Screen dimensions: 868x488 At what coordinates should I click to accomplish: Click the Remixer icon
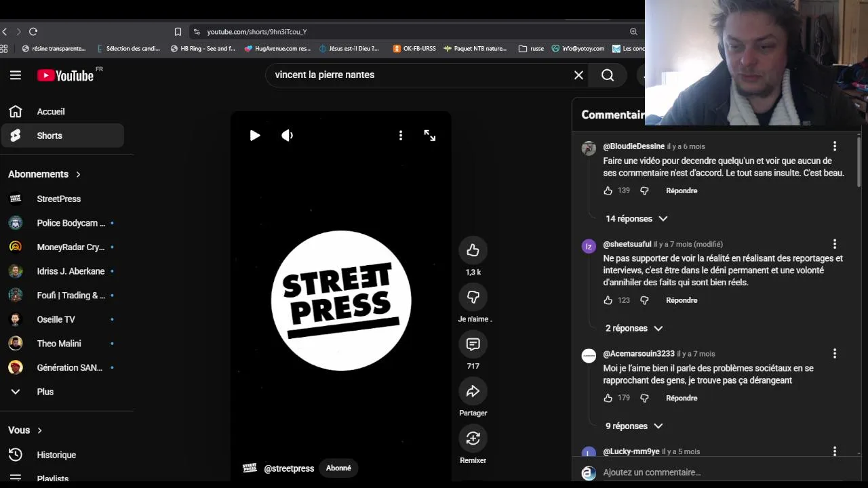(473, 439)
